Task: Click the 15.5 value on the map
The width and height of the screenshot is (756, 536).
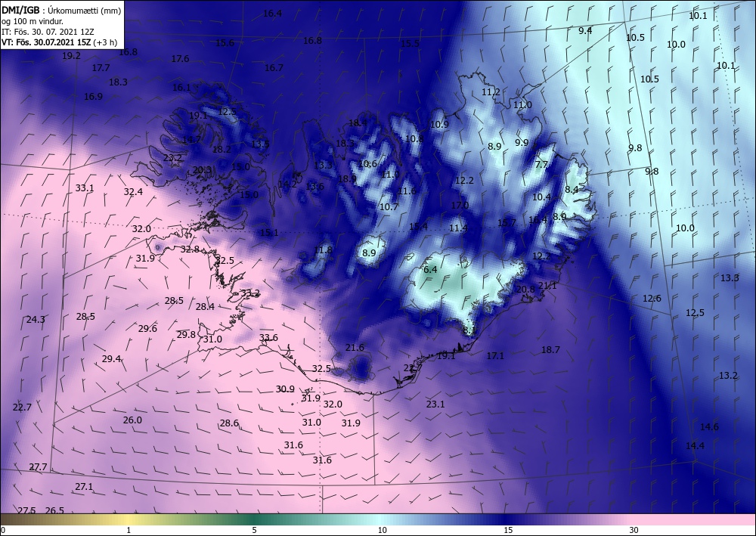Action: (410, 44)
